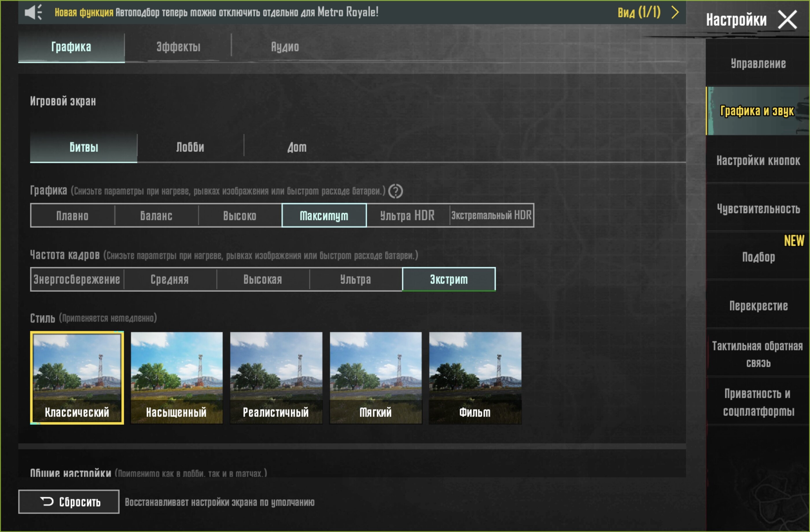Click the Общие настройки section heading
The image size is (810, 532).
71,473
